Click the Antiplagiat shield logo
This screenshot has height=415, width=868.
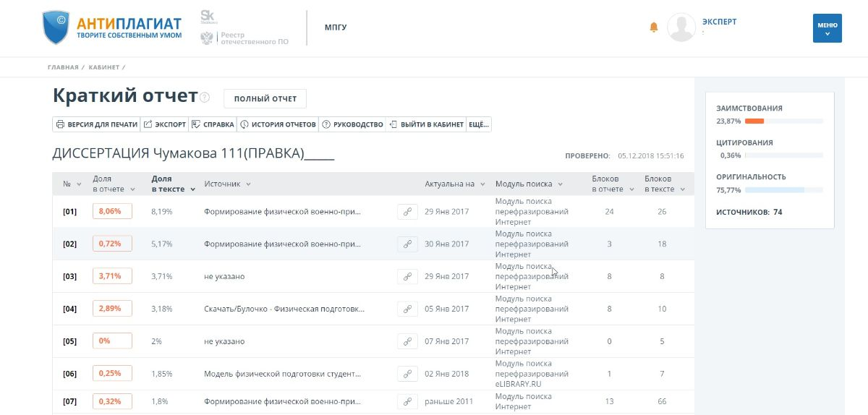pyautogui.click(x=56, y=27)
